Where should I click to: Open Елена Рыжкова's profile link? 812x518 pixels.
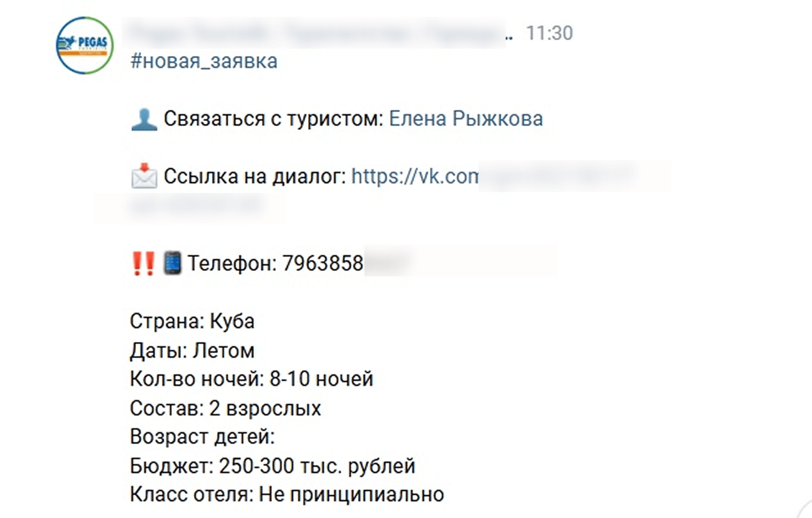(466, 119)
